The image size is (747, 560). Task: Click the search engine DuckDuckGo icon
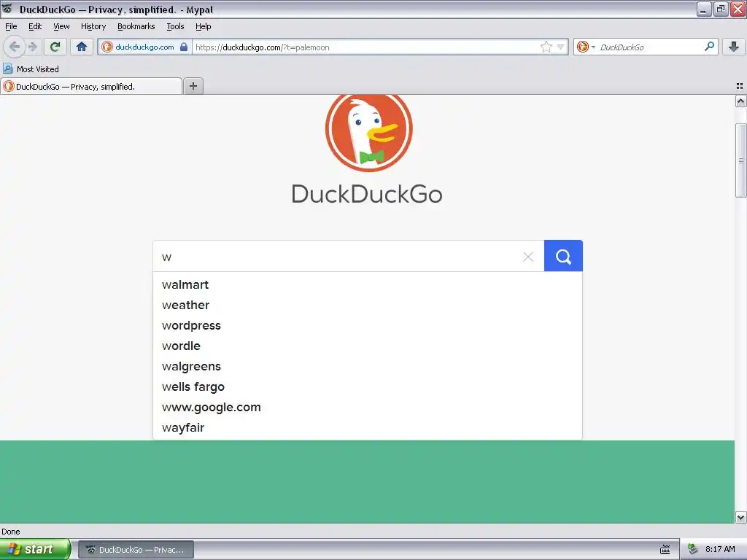point(583,47)
